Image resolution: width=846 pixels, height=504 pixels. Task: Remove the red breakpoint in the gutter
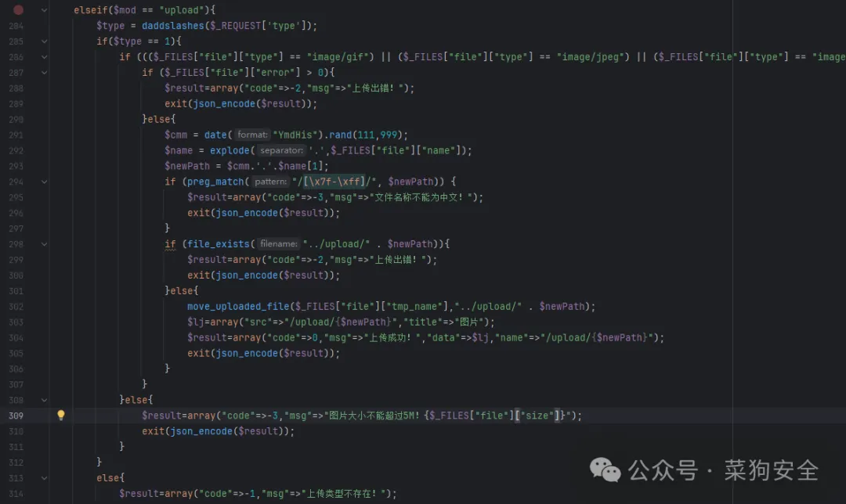(18, 9)
